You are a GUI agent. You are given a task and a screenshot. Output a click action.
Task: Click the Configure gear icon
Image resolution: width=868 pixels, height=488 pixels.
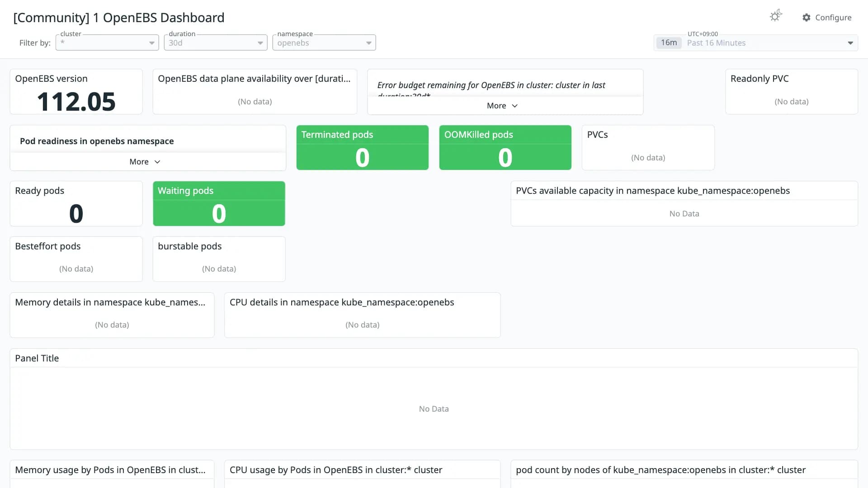[807, 17]
